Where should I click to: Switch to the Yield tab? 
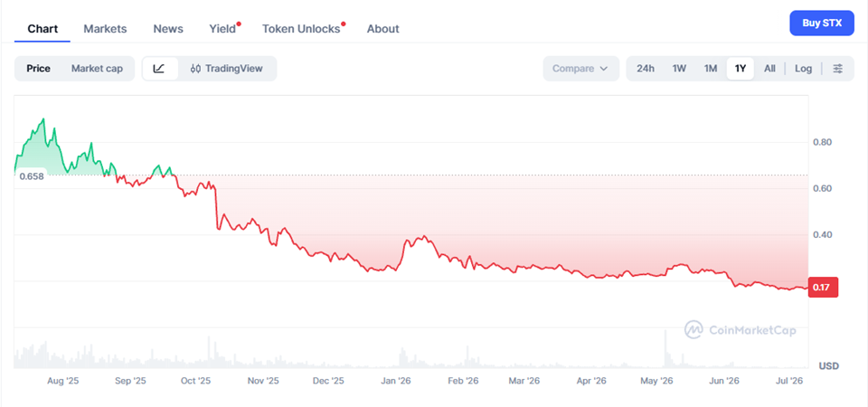(x=224, y=29)
